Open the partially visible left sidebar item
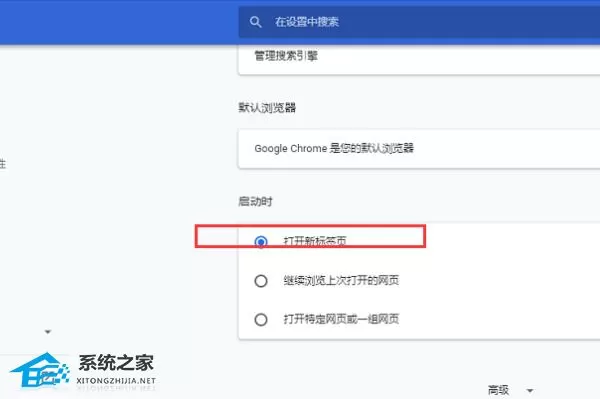This screenshot has width=600, height=399. tap(2, 164)
